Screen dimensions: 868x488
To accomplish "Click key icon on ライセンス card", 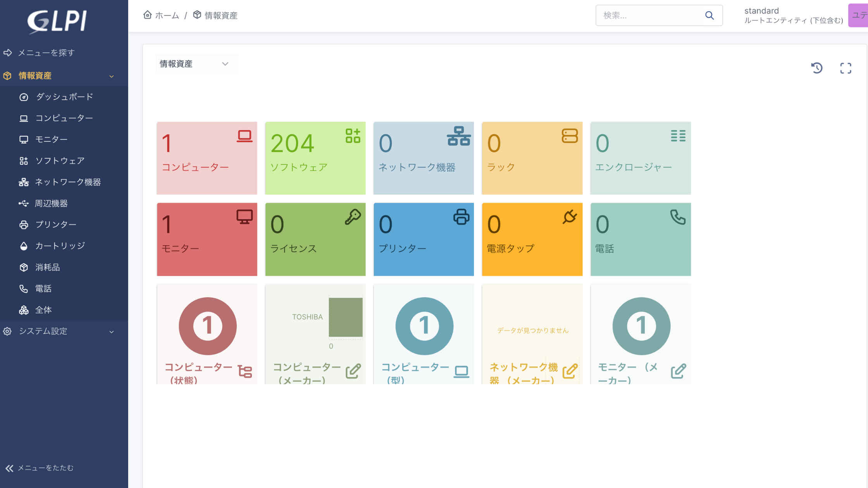I will (353, 217).
